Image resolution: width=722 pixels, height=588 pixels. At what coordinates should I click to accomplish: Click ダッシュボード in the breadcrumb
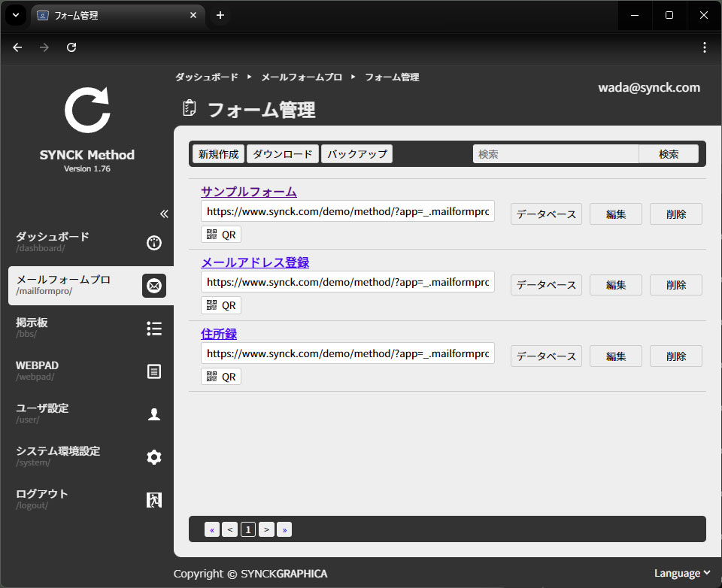click(206, 77)
